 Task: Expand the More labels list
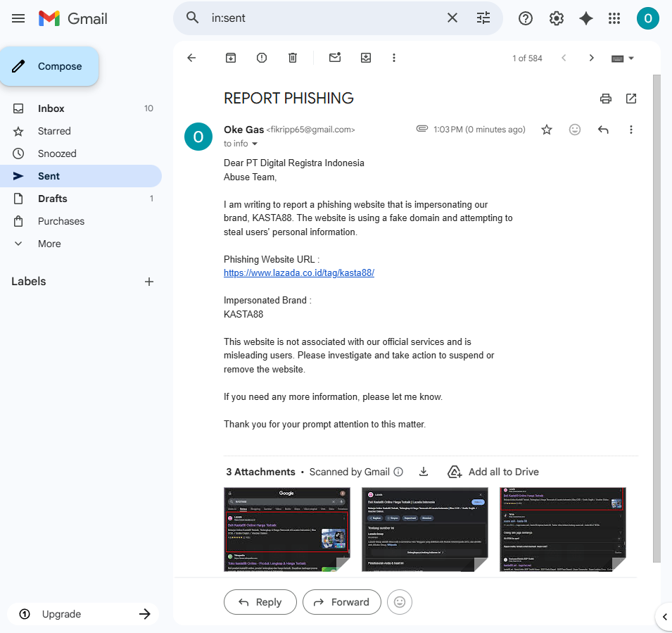tap(49, 244)
